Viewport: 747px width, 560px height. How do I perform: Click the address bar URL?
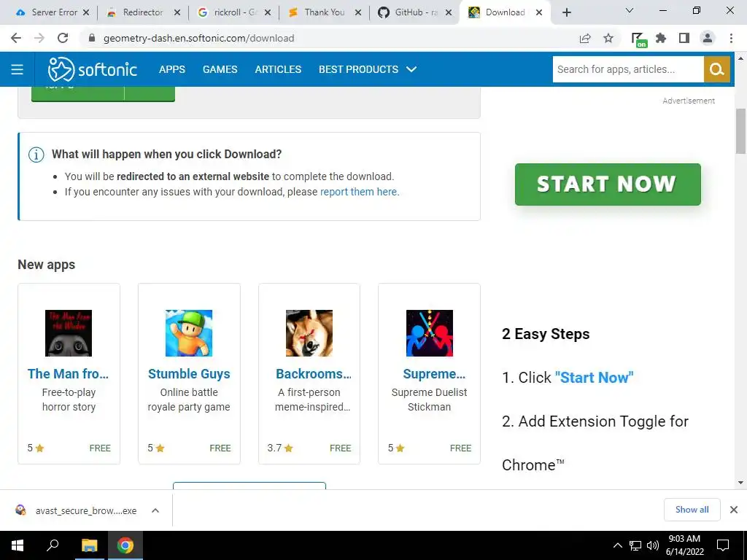tap(198, 38)
